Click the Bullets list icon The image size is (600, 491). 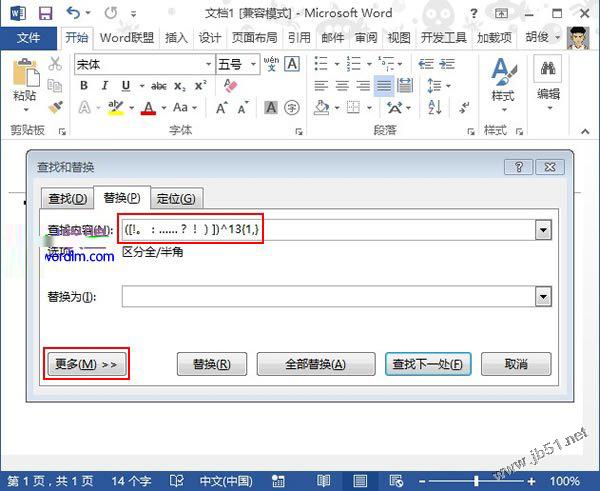(321, 64)
